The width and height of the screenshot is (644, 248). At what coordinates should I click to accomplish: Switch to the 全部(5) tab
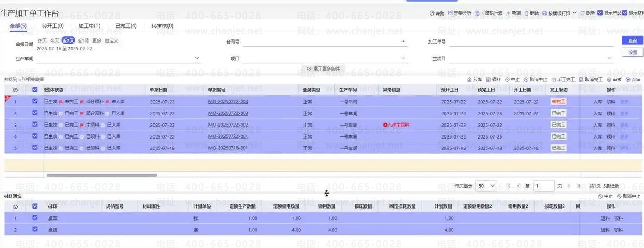pyautogui.click(x=19, y=25)
